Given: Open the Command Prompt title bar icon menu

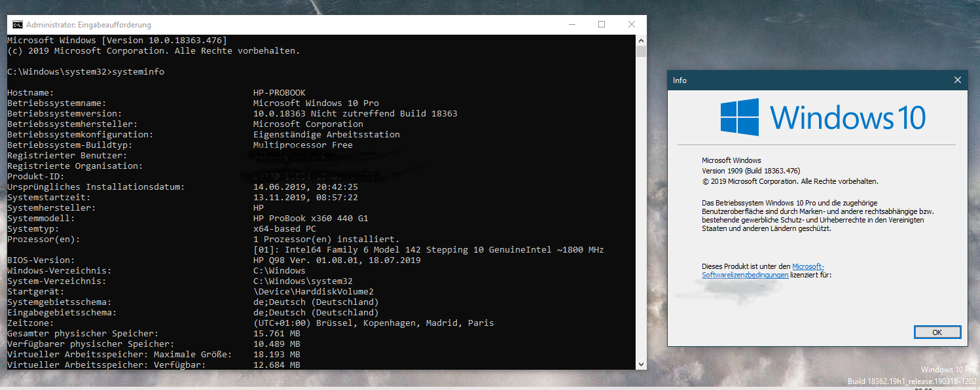Looking at the screenshot, I should (x=18, y=25).
